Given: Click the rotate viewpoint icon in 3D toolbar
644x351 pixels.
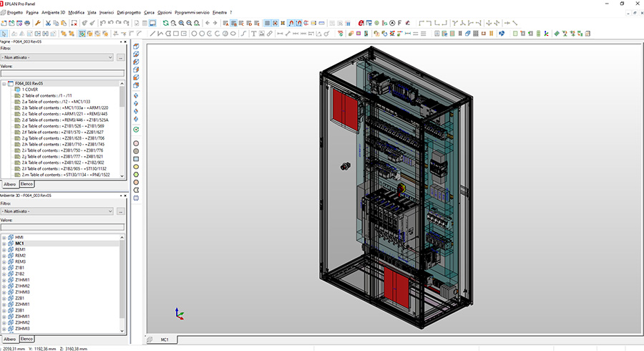Looking at the screenshot, I should pos(136,130).
